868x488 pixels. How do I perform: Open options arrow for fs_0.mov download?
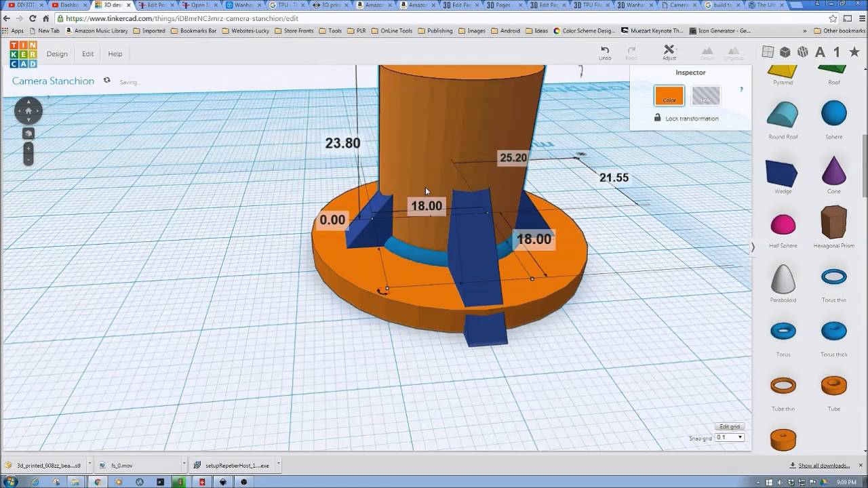pos(184,465)
